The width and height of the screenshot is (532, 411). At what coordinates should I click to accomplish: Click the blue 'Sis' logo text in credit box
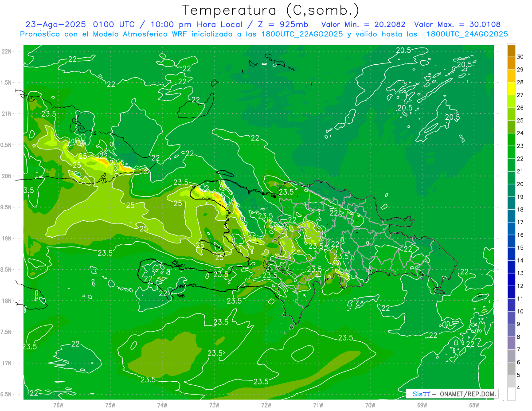click(418, 394)
